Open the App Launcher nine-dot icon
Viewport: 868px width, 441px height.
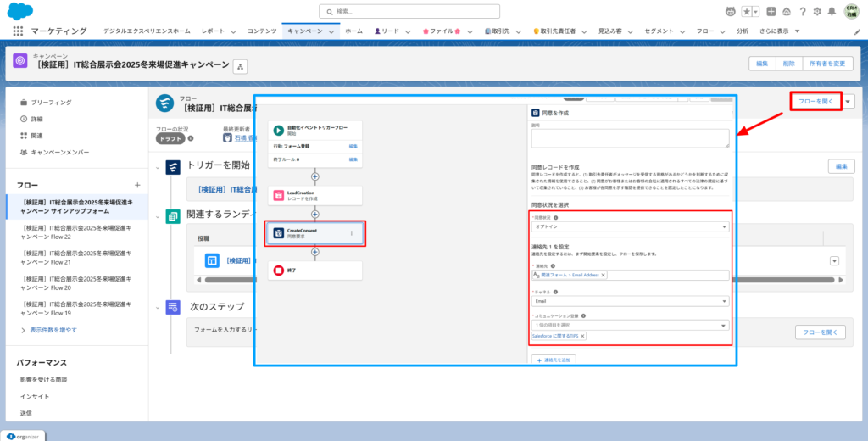(19, 31)
